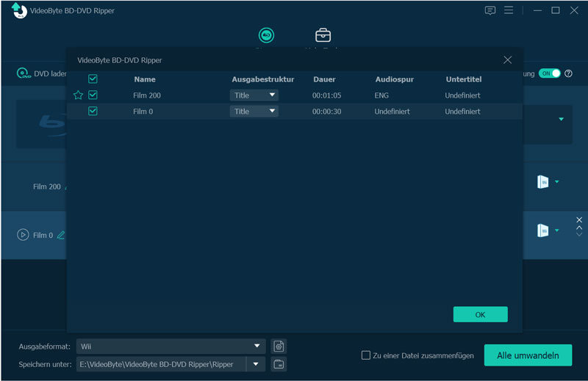Enable Zu einer Datei zusammenfügen checkbox
Image resolution: width=588 pixels, height=381 pixels.
click(365, 355)
